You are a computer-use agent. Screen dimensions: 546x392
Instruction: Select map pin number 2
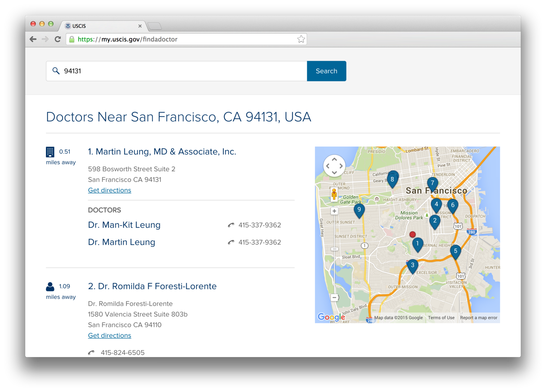coord(435,221)
